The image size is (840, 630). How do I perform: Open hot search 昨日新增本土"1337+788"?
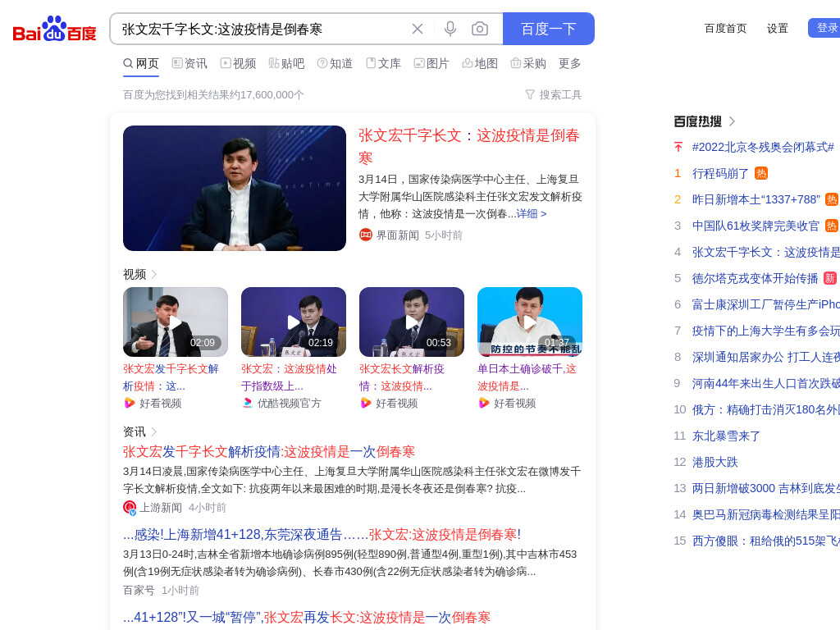756,199
